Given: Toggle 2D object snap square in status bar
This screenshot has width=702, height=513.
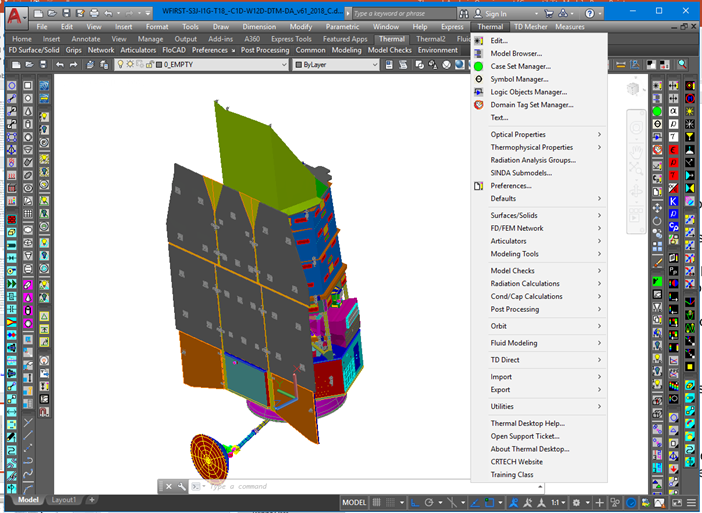Looking at the screenshot, I should [489, 503].
